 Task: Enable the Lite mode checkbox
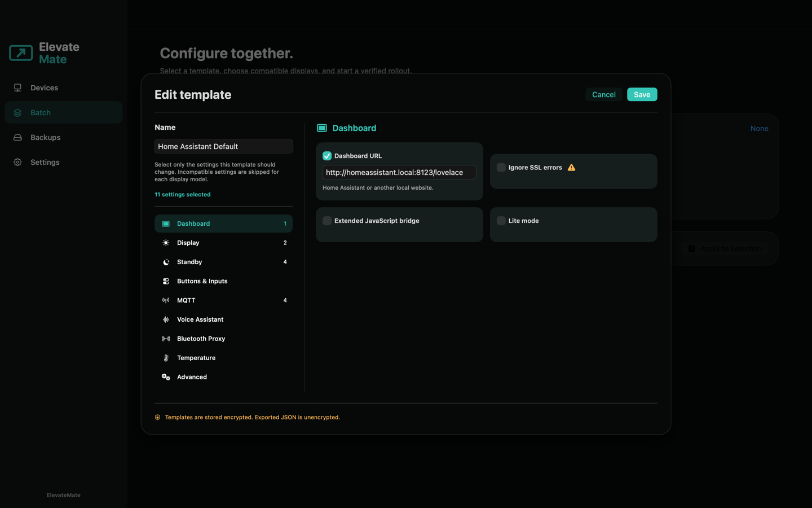(x=501, y=221)
